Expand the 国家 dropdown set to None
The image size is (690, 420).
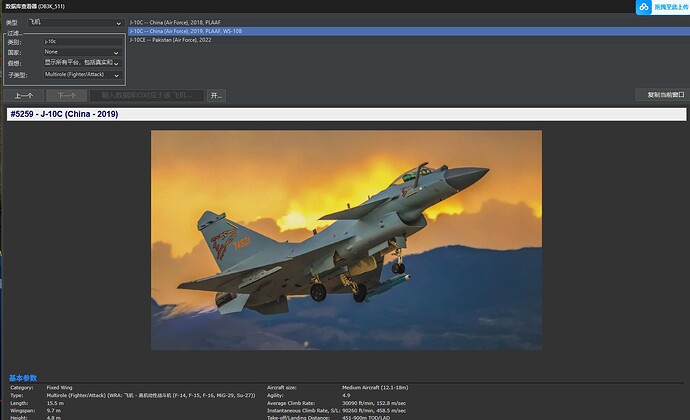80,52
